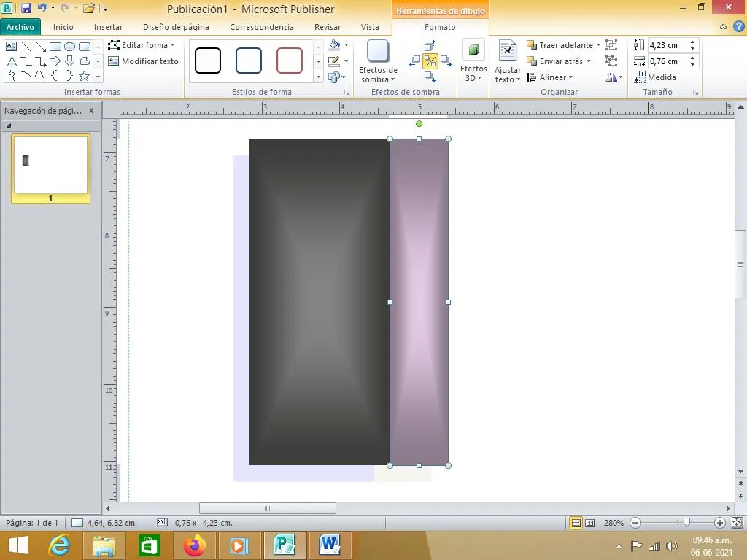Select the text box shape tool
The width and height of the screenshot is (747, 560).
point(12,46)
